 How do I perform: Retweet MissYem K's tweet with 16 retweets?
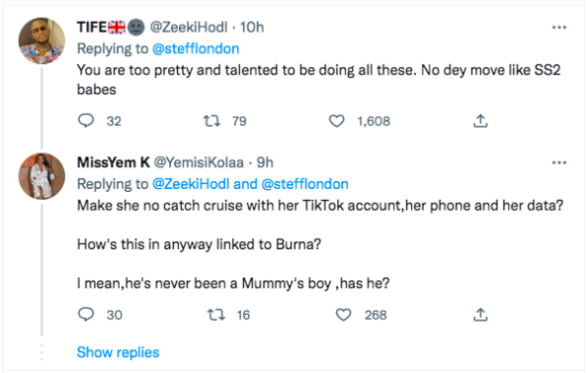tap(216, 315)
